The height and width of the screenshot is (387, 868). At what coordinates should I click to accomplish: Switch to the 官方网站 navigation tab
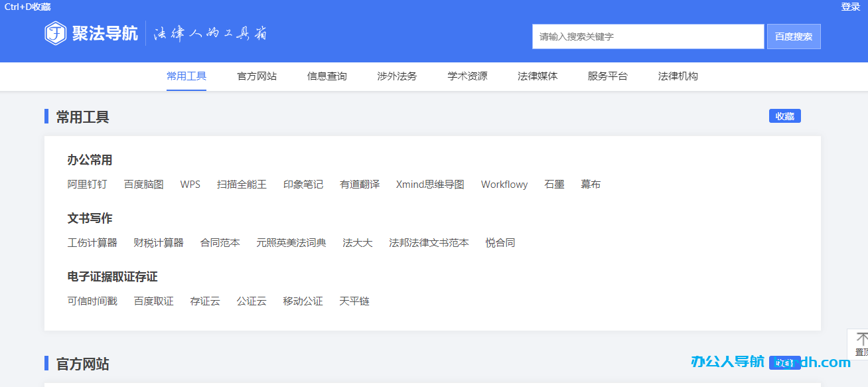[x=255, y=76]
